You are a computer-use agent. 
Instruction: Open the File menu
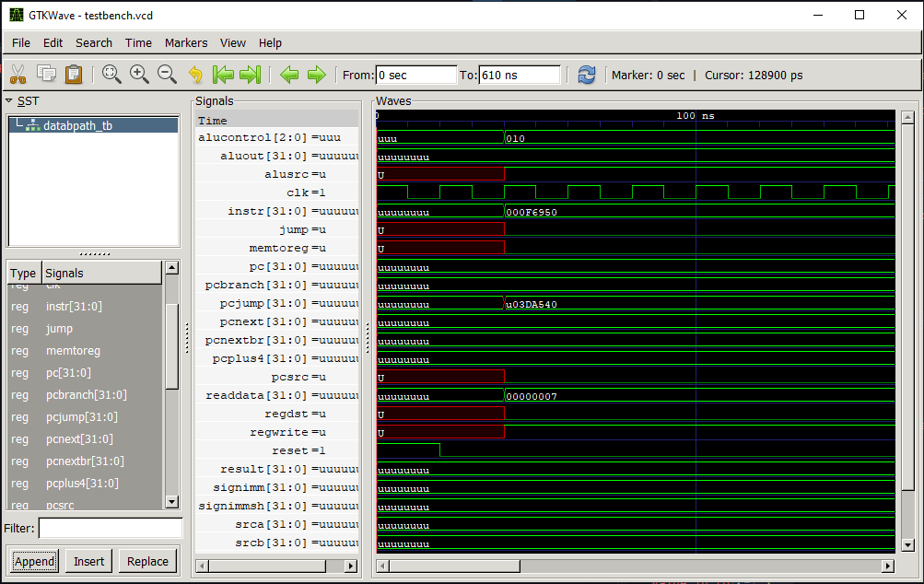pyautogui.click(x=20, y=42)
